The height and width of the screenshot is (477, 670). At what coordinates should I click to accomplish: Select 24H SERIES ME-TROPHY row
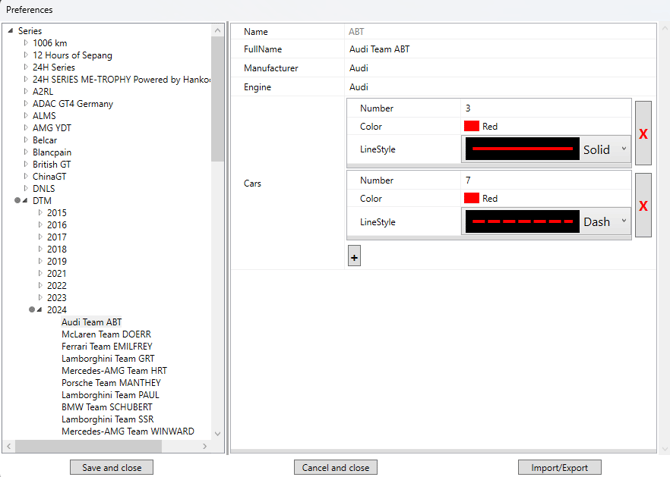pyautogui.click(x=121, y=80)
